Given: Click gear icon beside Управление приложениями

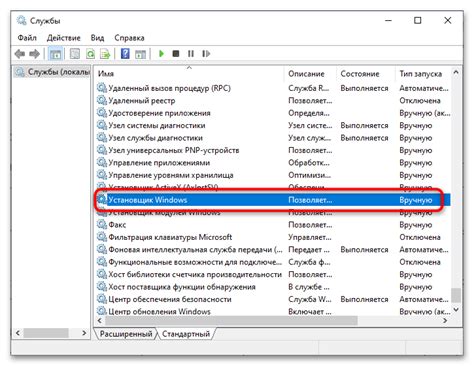Looking at the screenshot, I should 102,162.
